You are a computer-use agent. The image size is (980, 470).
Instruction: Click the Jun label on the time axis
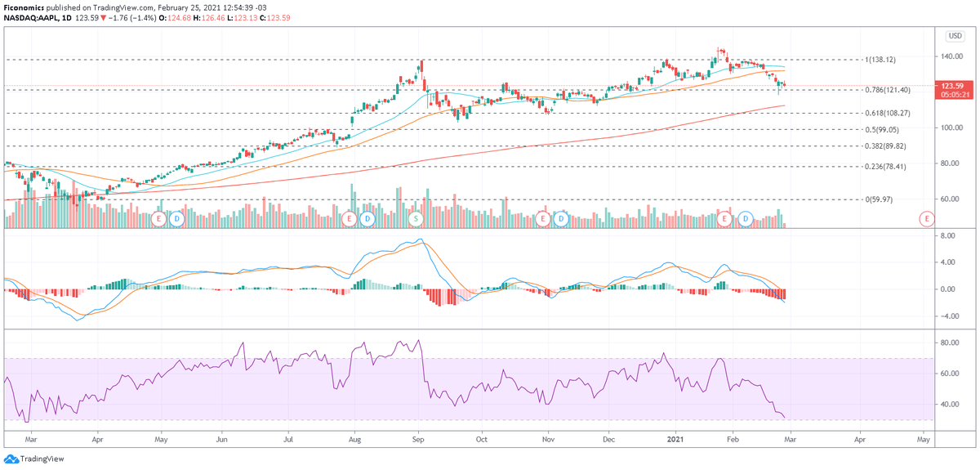tap(223, 439)
